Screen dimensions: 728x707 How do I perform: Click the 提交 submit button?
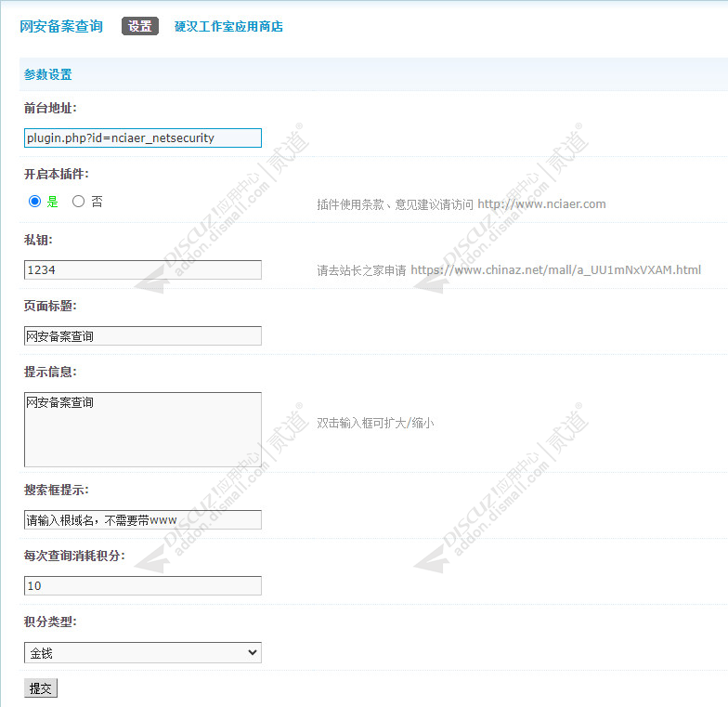[41, 687]
